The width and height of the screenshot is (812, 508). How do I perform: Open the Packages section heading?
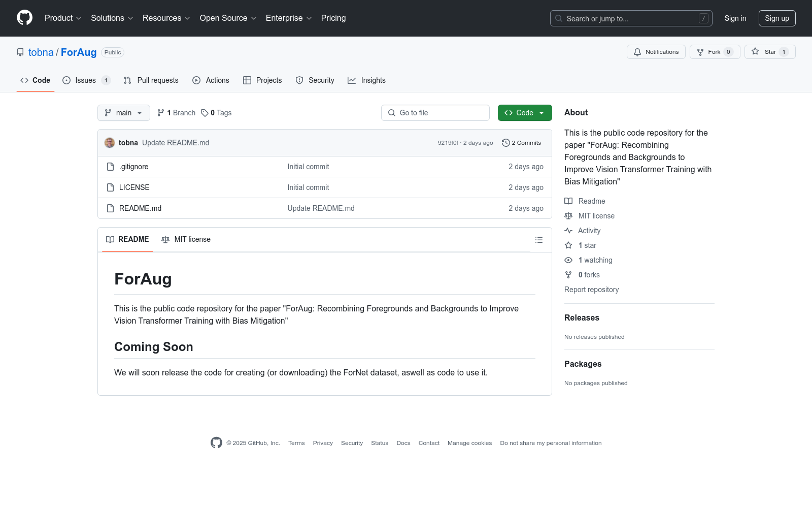[583, 364]
